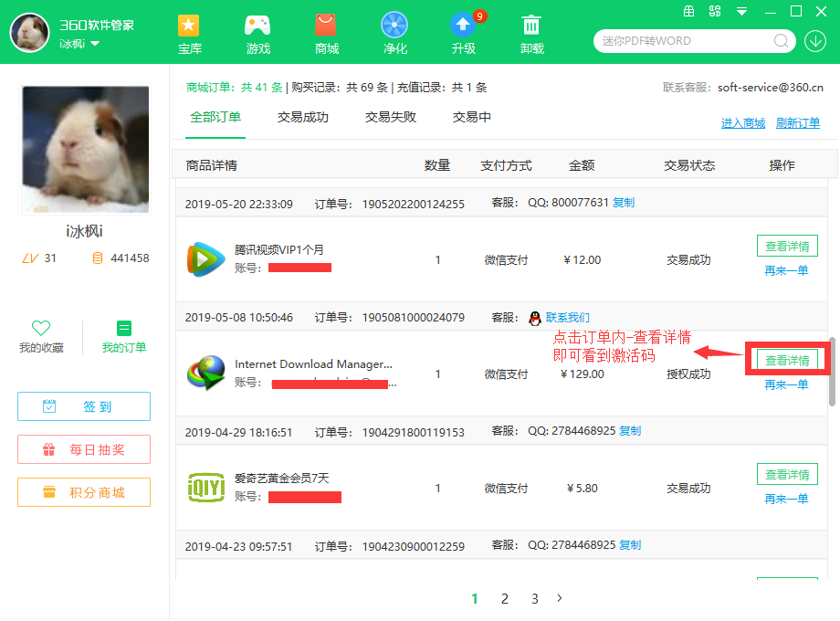This screenshot has height=621, width=840.
Task: View details of Internet Download Manager order
Action: tap(787, 361)
